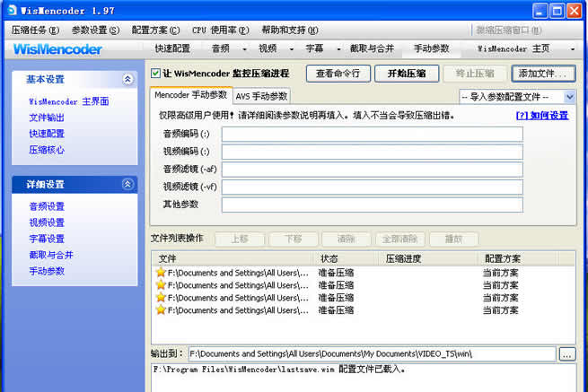The image size is (588, 392).
Task: Click star icon of first file row
Action: click(161, 273)
